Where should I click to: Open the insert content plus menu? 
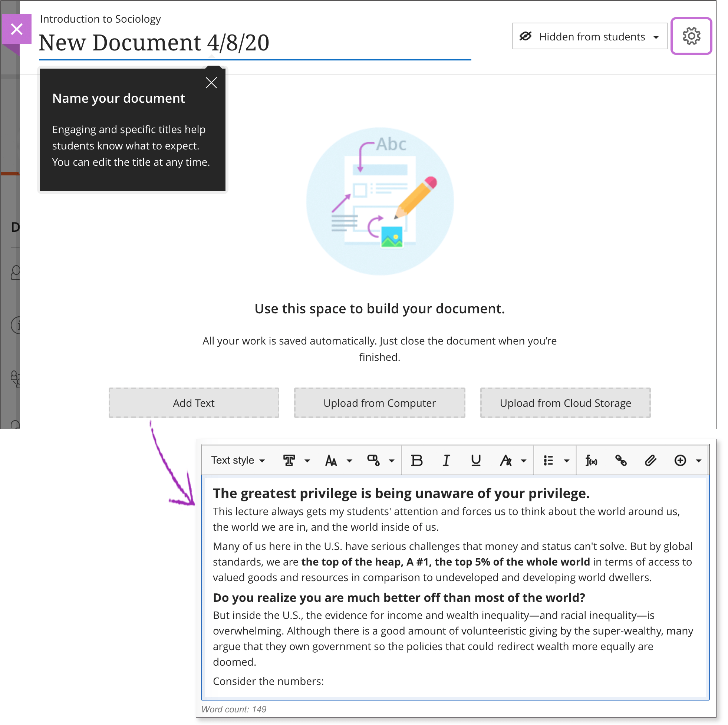click(681, 461)
